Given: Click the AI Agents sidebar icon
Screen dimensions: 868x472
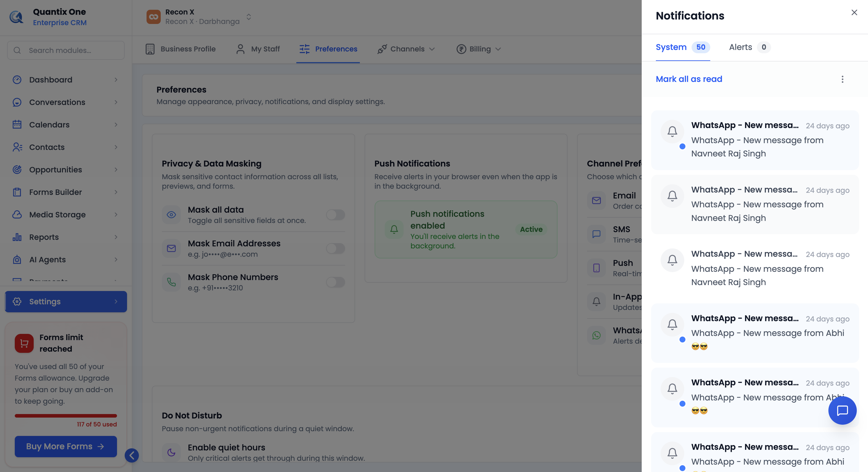Looking at the screenshot, I should pyautogui.click(x=17, y=259).
